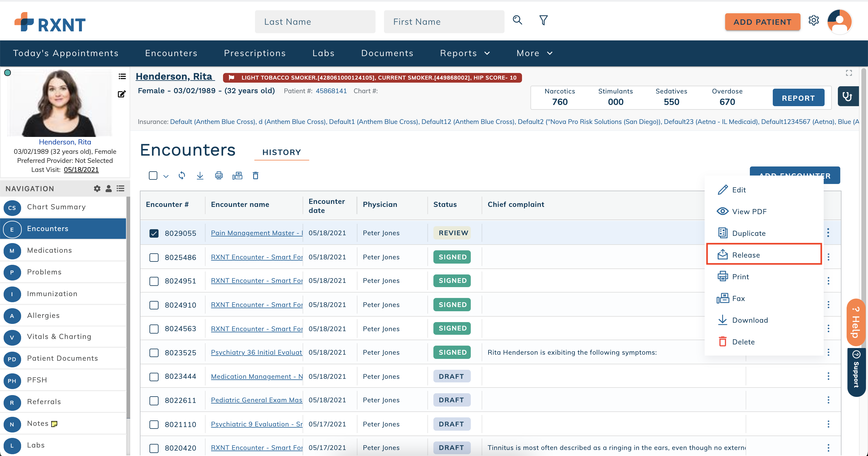The image size is (868, 456).
Task: Check encounter 8023444 checkbox
Action: (154, 376)
